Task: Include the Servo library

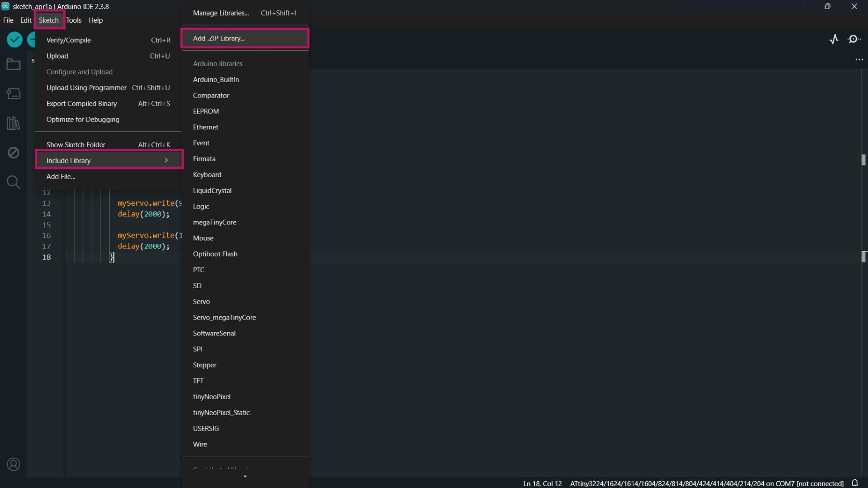Action: tap(245, 302)
